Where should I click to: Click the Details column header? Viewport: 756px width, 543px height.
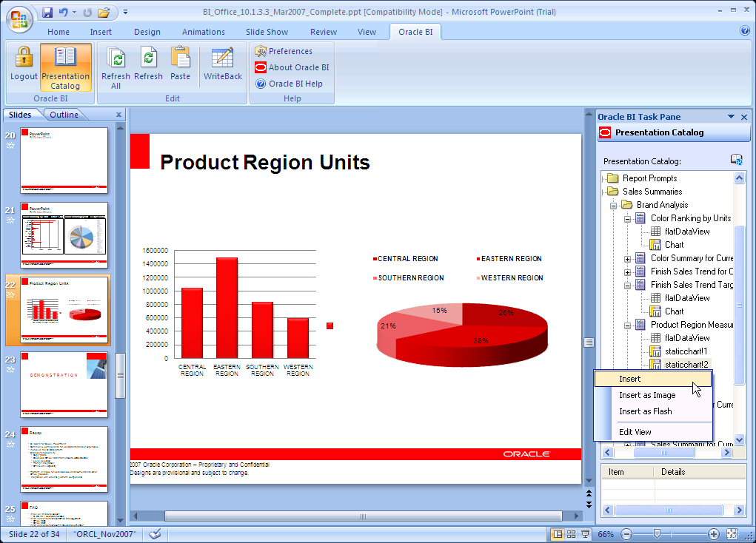[x=700, y=472]
